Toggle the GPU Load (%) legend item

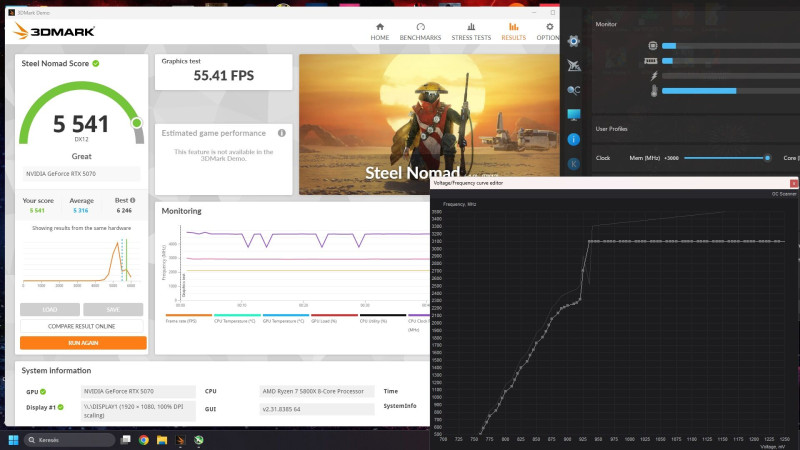[x=334, y=318]
